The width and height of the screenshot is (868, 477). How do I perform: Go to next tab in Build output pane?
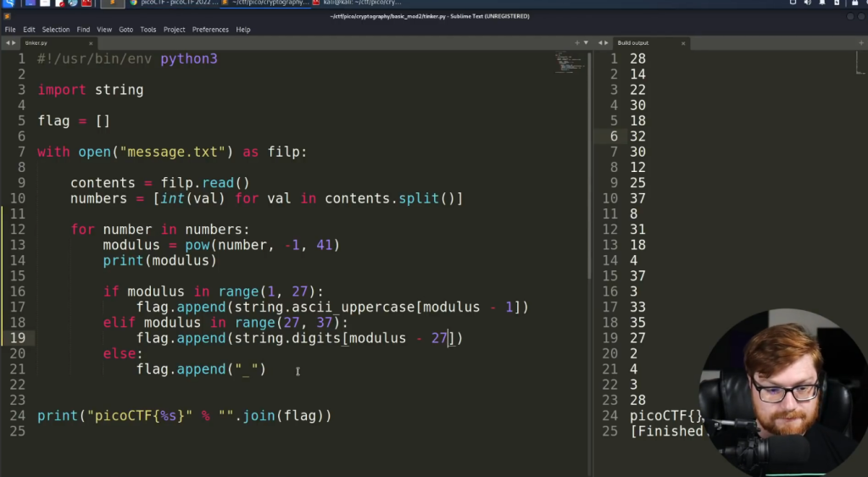[x=606, y=42]
